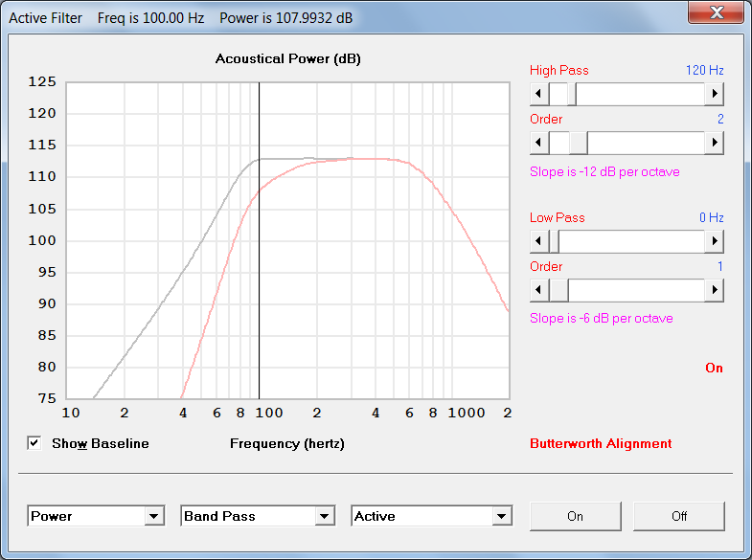Click the High Pass Order slider thumb
Screen dimensions: 752x560
point(579,143)
